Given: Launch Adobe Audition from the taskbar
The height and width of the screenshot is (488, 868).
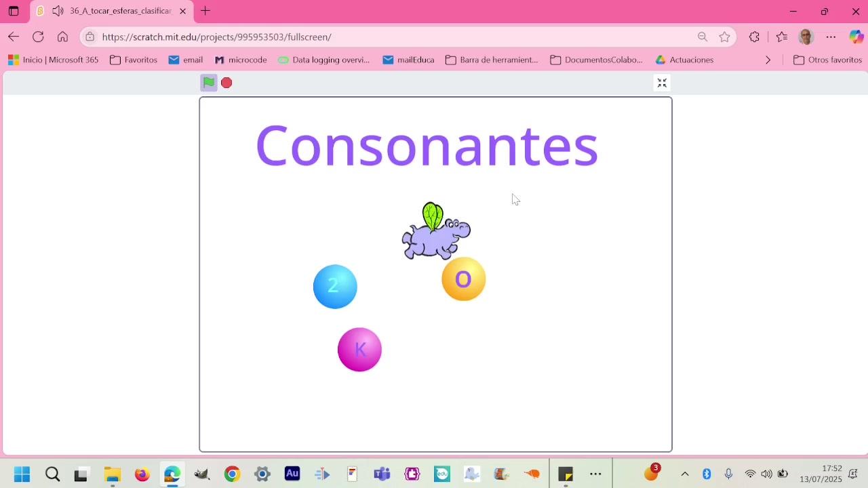Looking at the screenshot, I should tap(292, 474).
